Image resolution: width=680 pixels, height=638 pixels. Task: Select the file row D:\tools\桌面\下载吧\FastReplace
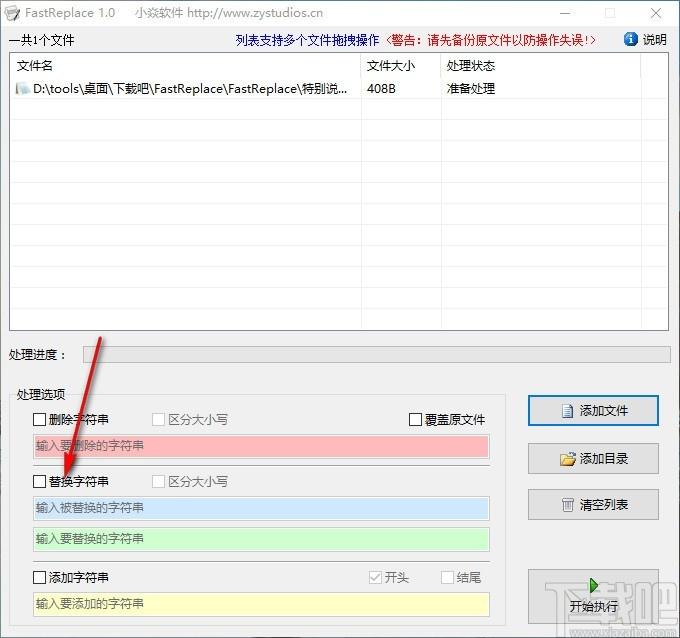coord(338,88)
